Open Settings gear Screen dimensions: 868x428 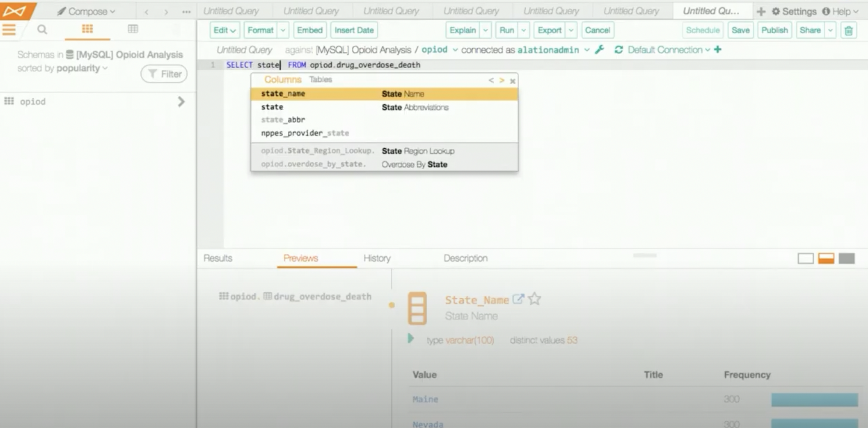794,11
